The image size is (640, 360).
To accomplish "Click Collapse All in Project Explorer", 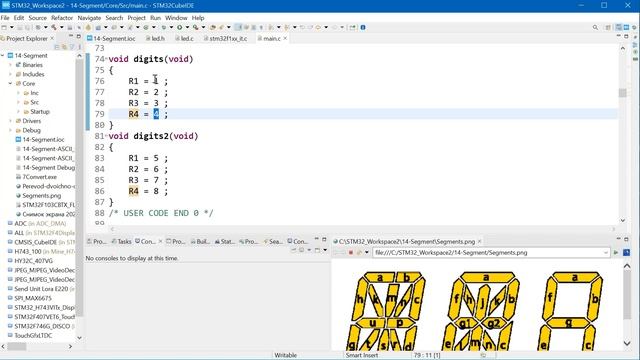I will tap(57, 47).
